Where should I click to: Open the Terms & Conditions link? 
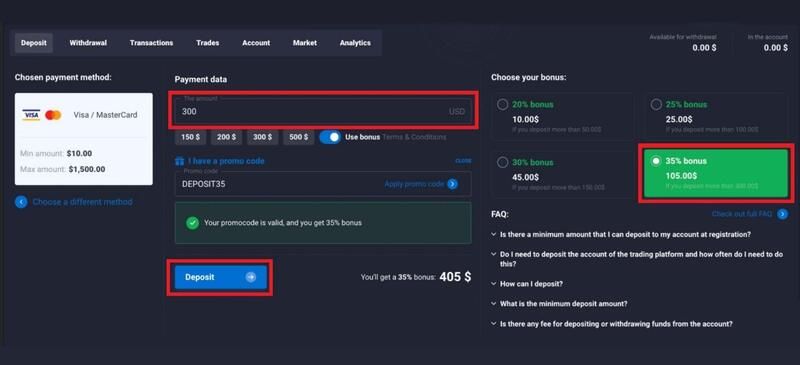point(414,137)
